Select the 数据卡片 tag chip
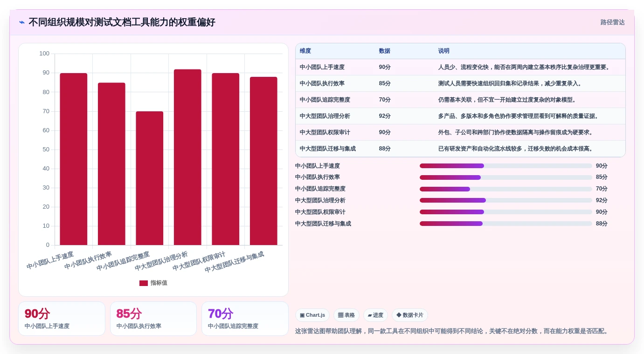Viewport: 644px width, 354px height. click(410, 315)
